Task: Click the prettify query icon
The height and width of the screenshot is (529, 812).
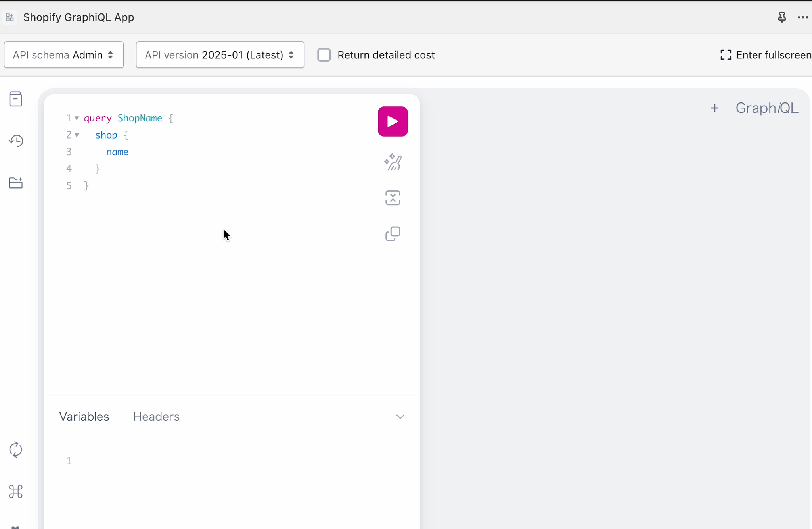Action: 393,162
